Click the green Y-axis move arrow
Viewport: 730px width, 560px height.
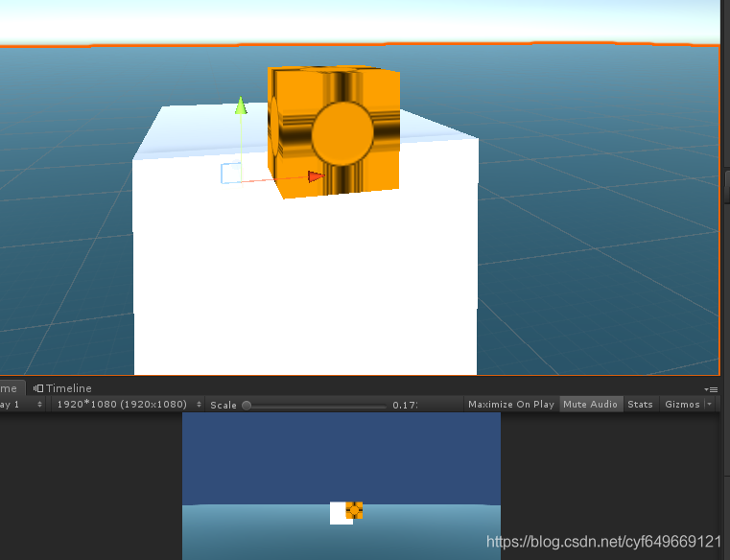pos(241,105)
